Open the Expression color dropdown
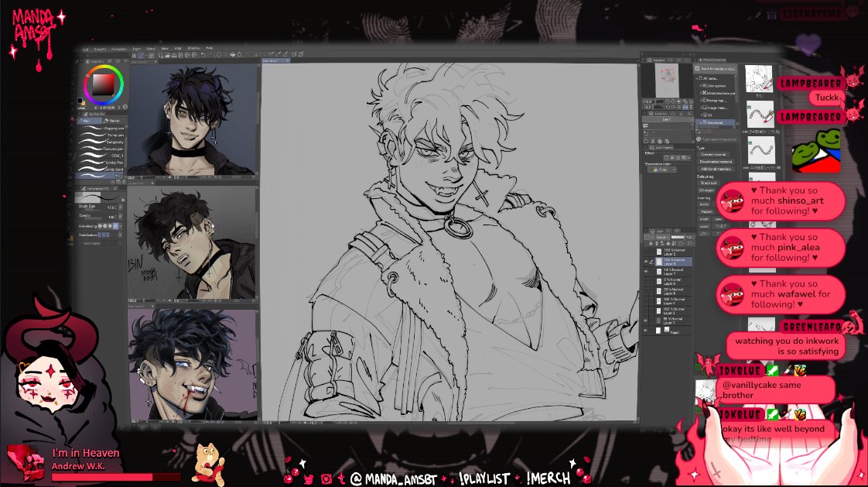 (662, 170)
